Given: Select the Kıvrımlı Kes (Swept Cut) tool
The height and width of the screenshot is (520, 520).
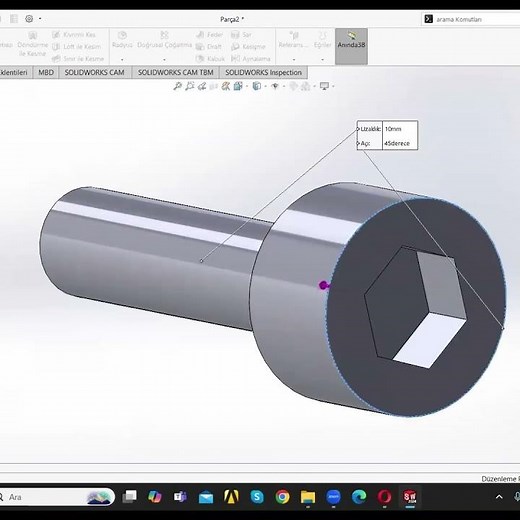Looking at the screenshot, I should [74, 35].
